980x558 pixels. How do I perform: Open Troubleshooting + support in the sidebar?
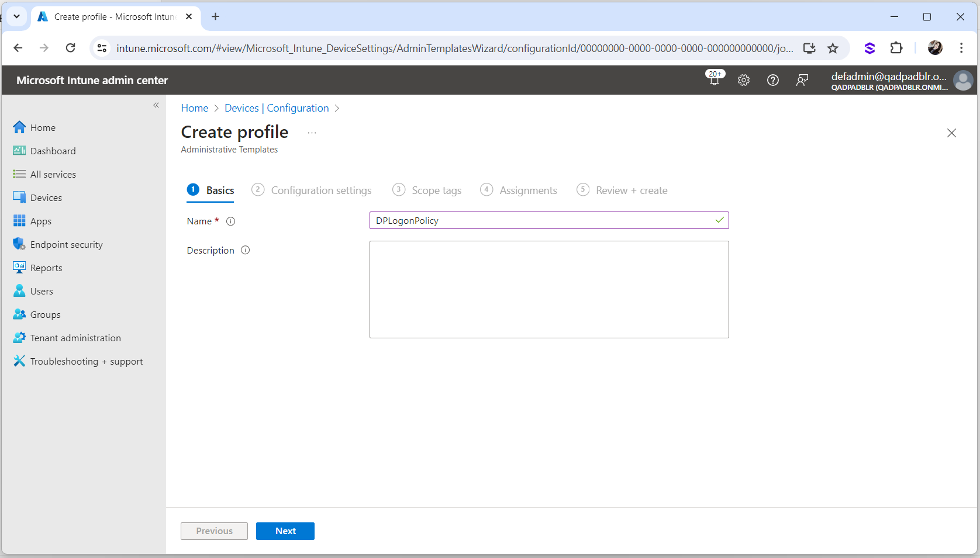[x=78, y=361]
